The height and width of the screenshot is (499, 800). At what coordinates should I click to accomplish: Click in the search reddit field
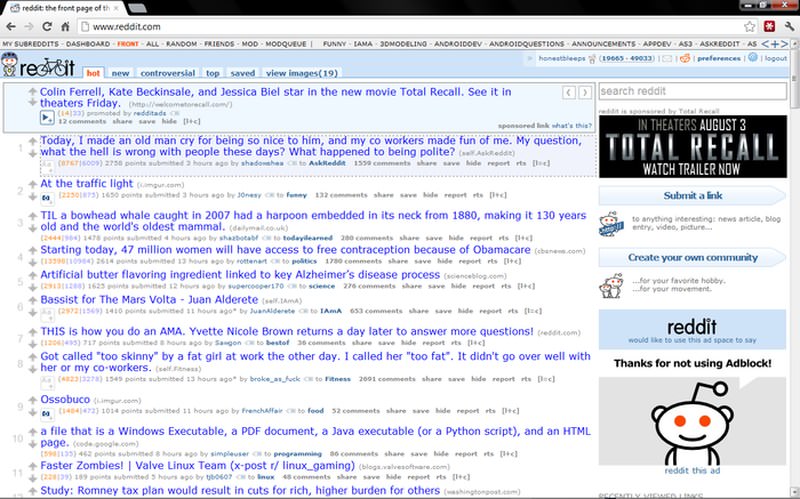[x=692, y=91]
